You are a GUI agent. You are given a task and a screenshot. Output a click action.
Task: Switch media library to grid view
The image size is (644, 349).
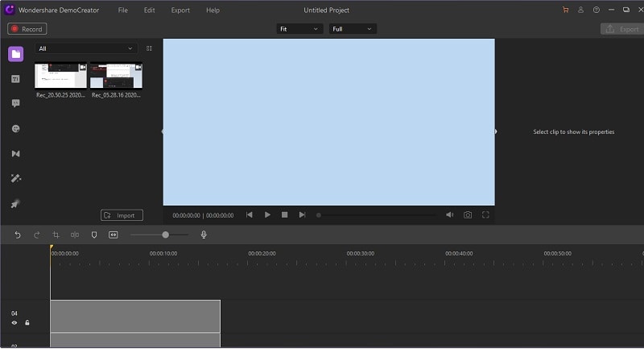click(x=149, y=48)
